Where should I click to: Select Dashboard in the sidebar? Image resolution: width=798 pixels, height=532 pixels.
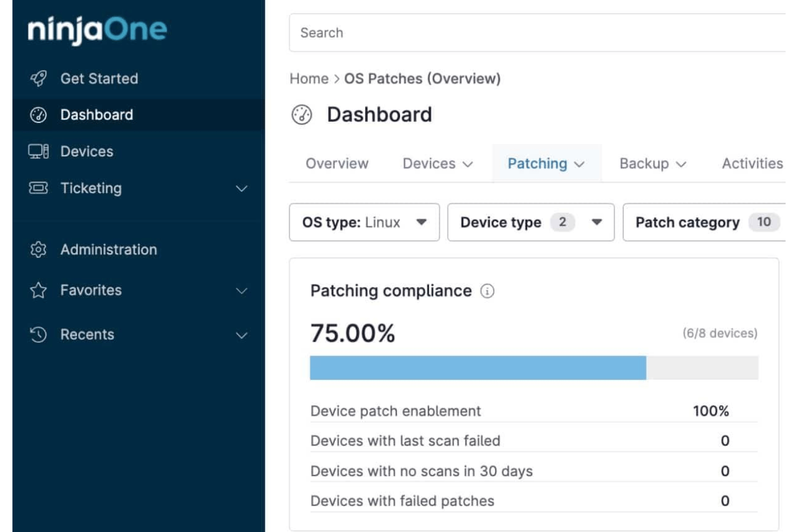click(x=139, y=115)
